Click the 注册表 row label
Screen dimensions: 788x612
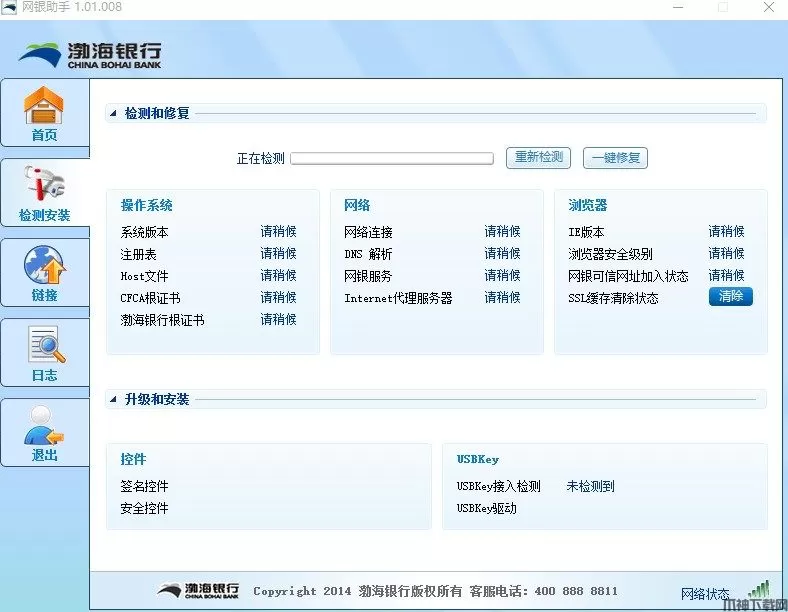point(138,254)
